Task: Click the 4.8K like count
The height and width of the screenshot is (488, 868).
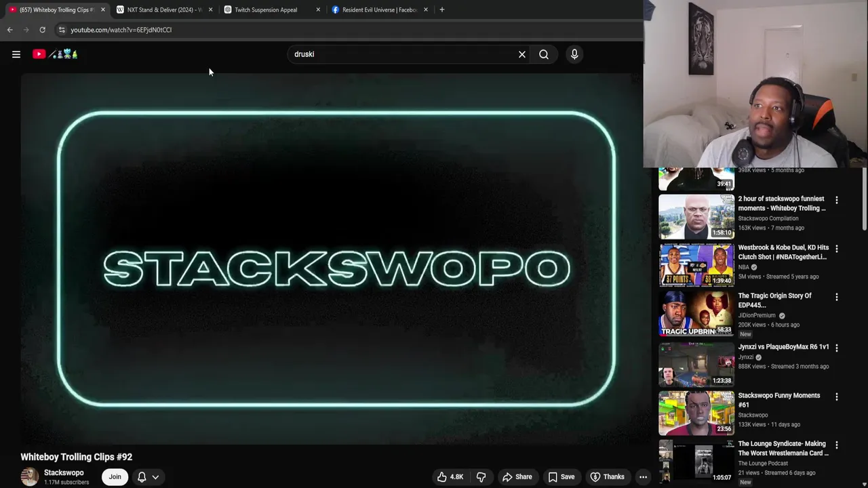Action: pyautogui.click(x=457, y=477)
